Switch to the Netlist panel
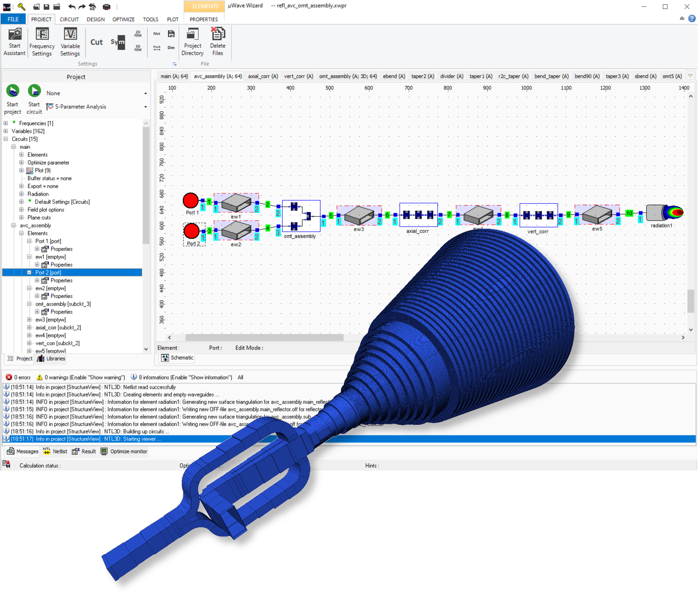This screenshot has height=616, width=698. coord(56,452)
